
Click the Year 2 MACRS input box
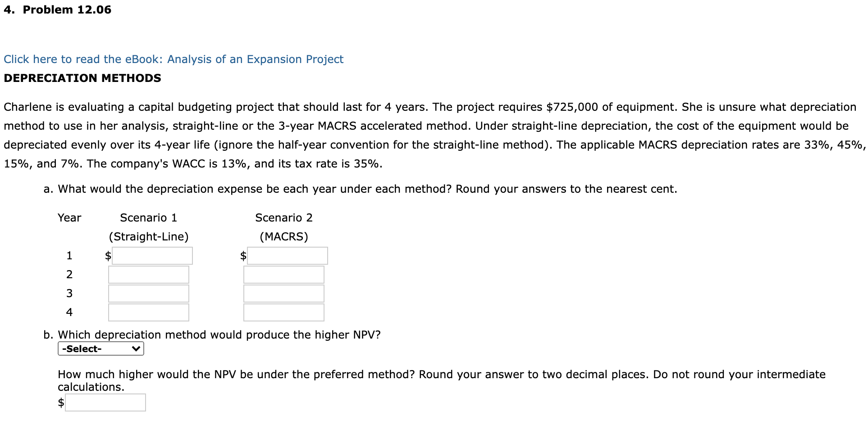pyautogui.click(x=283, y=274)
